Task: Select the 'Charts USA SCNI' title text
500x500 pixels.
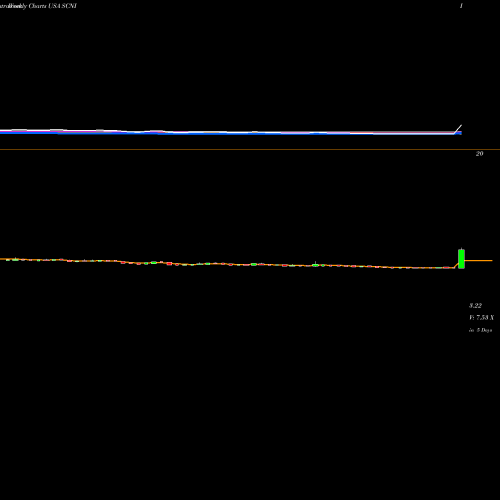Action: click(53, 6)
